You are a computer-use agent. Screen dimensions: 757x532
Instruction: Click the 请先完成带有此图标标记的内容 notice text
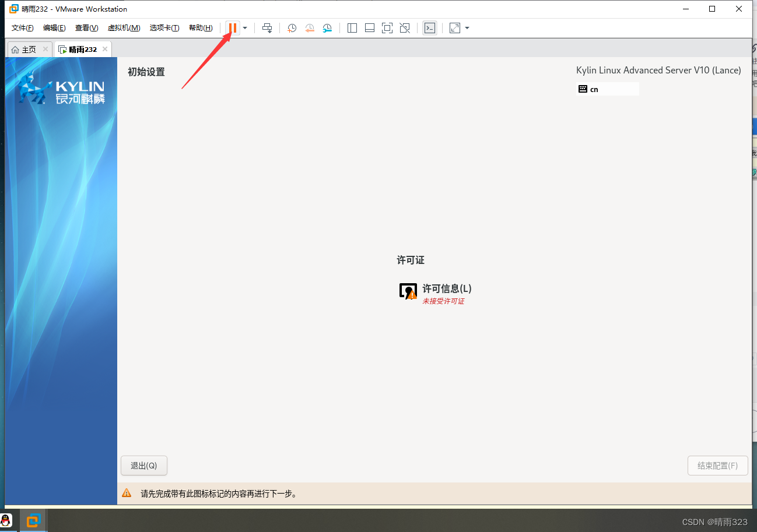(219, 494)
